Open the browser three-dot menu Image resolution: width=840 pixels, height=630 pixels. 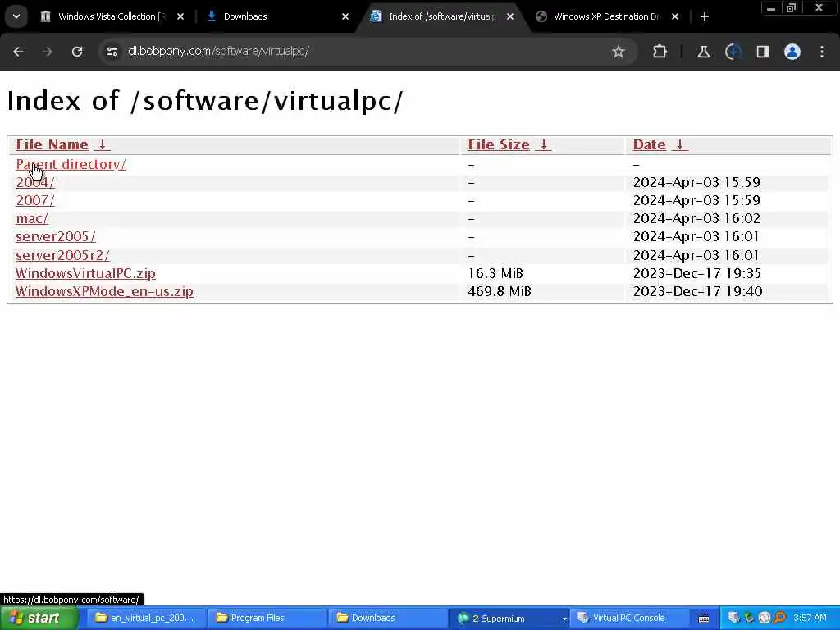pos(822,52)
